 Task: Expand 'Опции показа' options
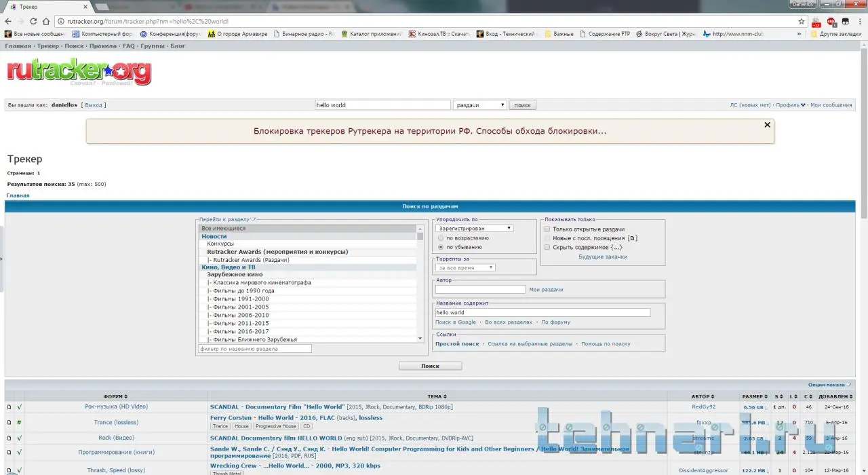click(x=830, y=385)
